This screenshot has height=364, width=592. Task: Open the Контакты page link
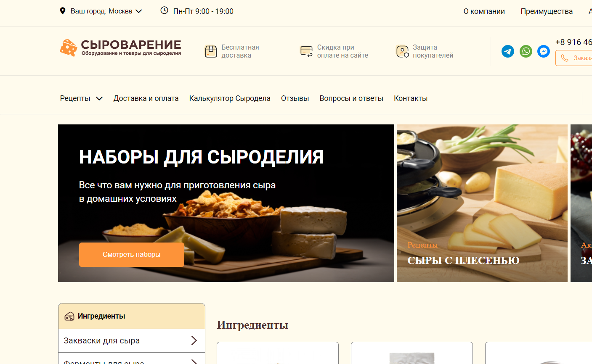[411, 98]
